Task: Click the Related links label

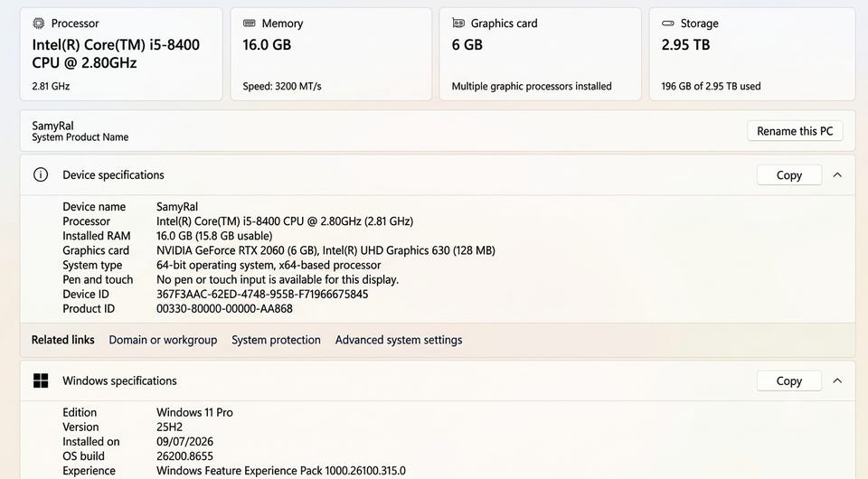Action: point(62,340)
